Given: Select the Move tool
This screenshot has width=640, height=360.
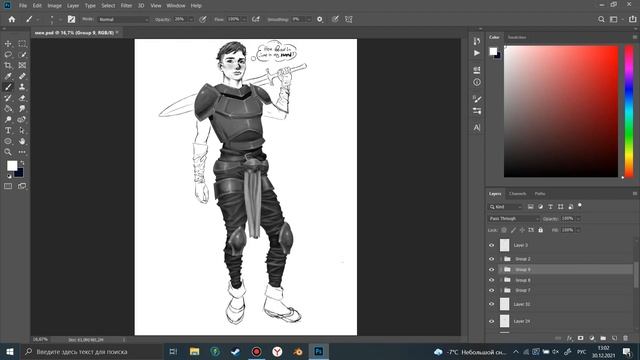Looking at the screenshot, I should (x=8, y=44).
